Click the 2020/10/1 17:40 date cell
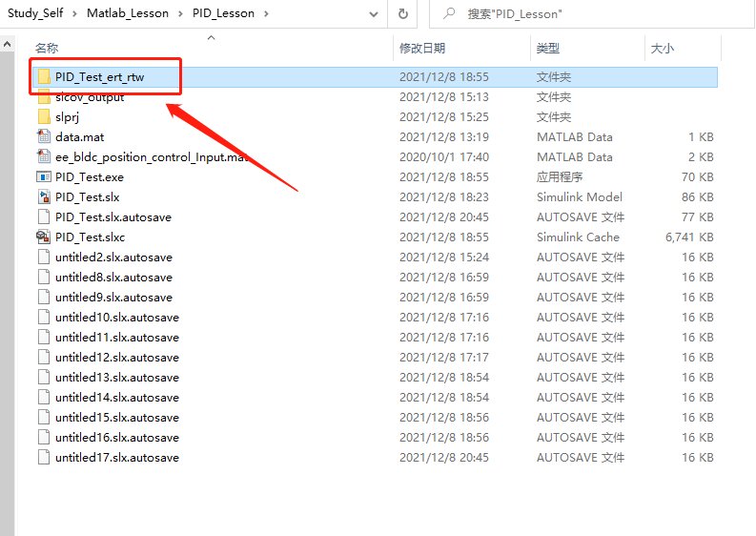 point(444,156)
